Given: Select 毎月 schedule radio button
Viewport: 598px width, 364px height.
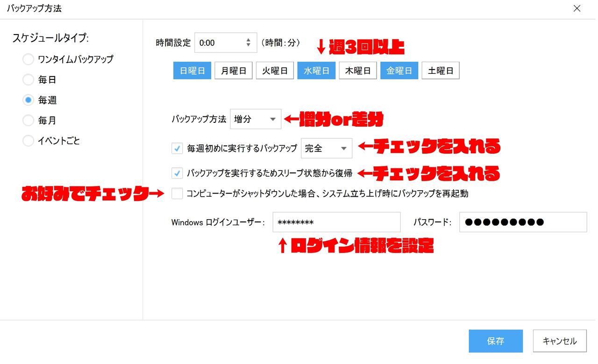Looking at the screenshot, I should tap(28, 120).
